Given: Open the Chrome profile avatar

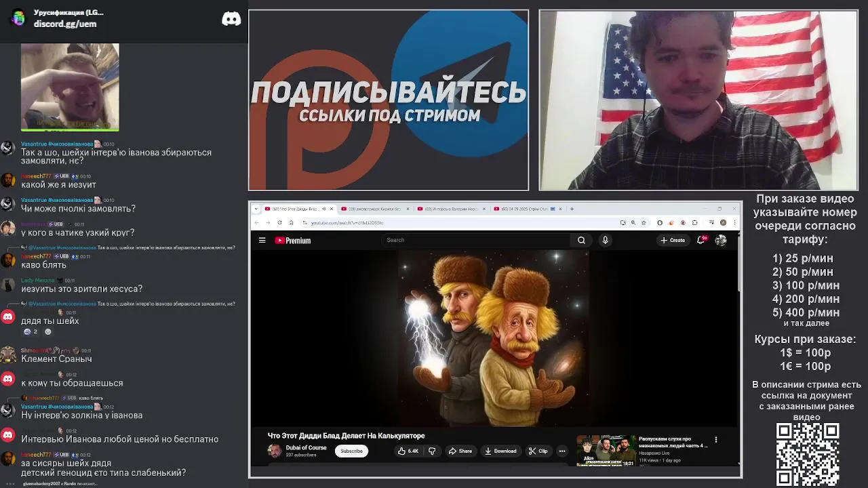Looking at the screenshot, I should click(x=724, y=222).
